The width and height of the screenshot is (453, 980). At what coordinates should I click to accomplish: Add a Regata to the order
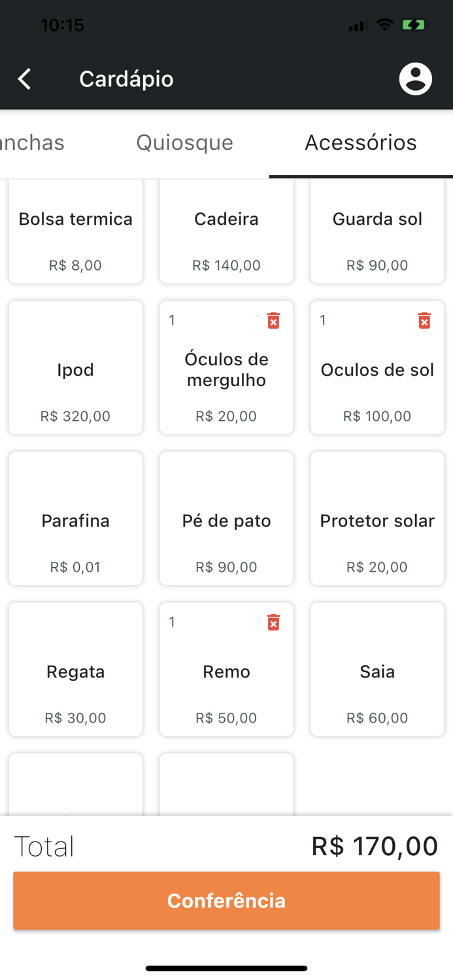click(x=75, y=669)
